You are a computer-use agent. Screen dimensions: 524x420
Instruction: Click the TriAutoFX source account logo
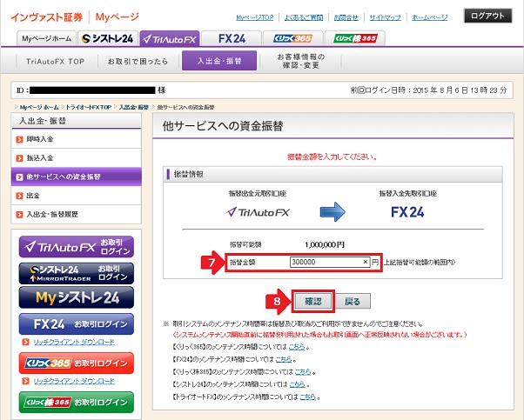click(x=258, y=212)
